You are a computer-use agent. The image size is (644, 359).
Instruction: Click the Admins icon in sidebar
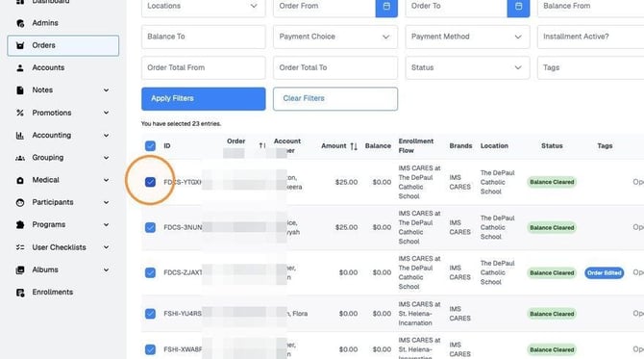click(20, 23)
